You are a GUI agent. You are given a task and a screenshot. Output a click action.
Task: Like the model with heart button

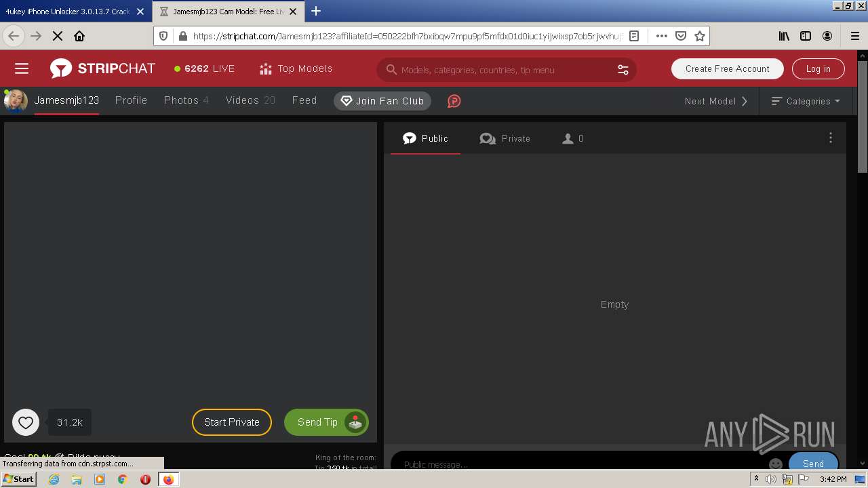click(26, 422)
